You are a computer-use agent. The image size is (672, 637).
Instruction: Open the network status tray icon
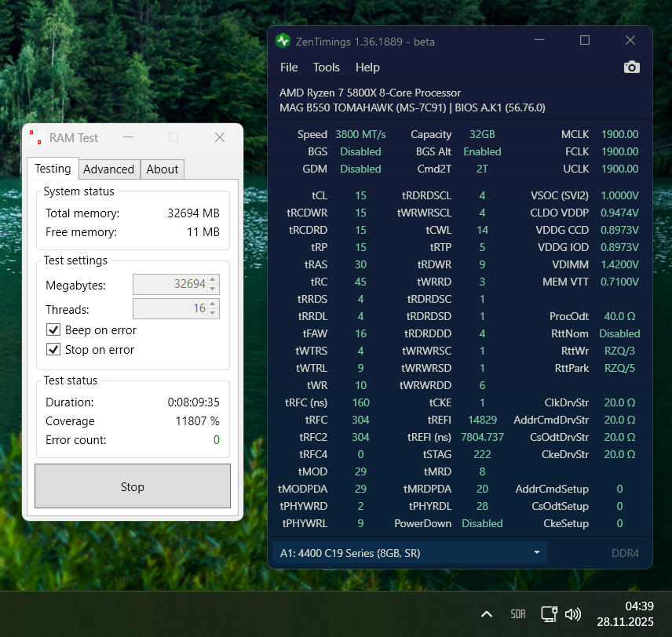click(549, 614)
